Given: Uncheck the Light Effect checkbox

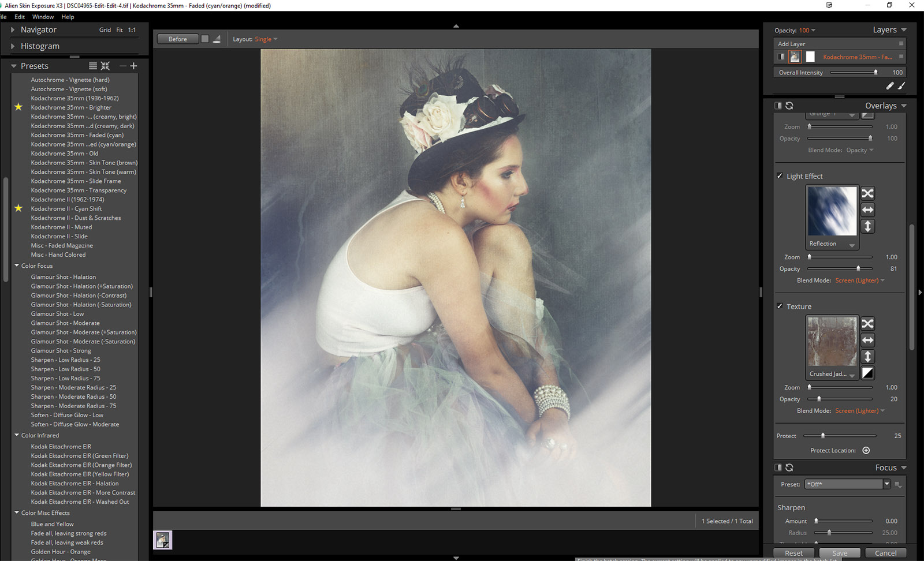Looking at the screenshot, I should pyautogui.click(x=780, y=176).
